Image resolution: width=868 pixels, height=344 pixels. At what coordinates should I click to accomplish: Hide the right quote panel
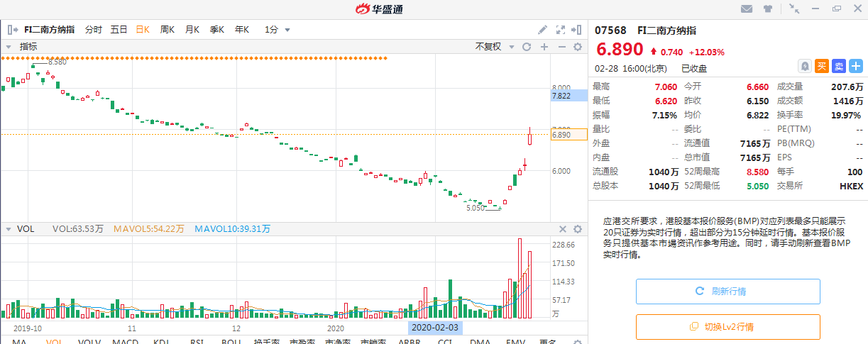click(x=578, y=30)
